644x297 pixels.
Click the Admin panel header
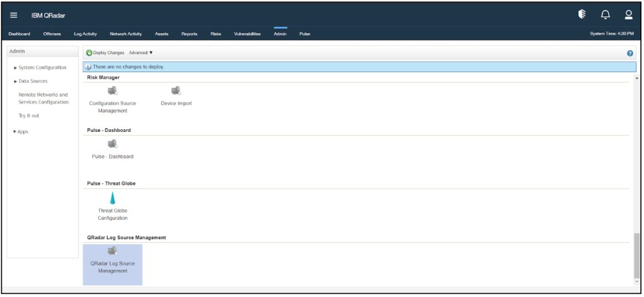click(43, 51)
